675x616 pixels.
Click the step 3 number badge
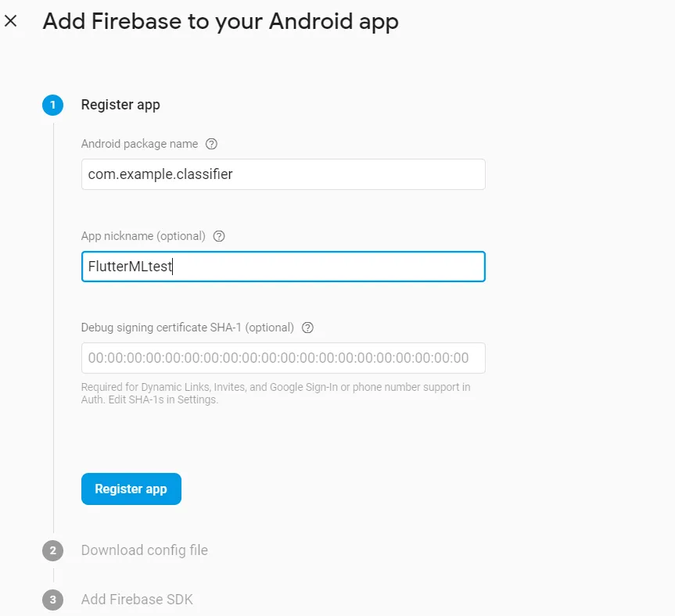[x=52, y=600]
